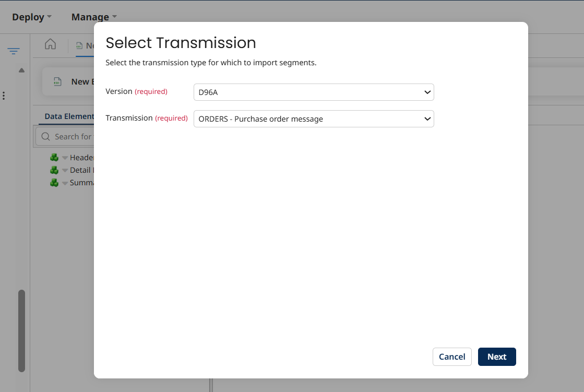Click the green segment icon beside Detail
The height and width of the screenshot is (392, 584).
click(x=54, y=170)
